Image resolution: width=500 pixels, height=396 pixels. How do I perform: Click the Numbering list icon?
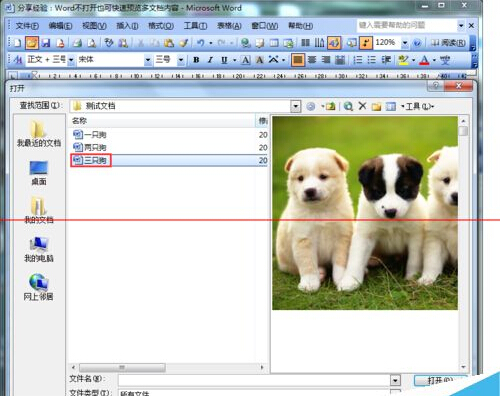(x=358, y=60)
